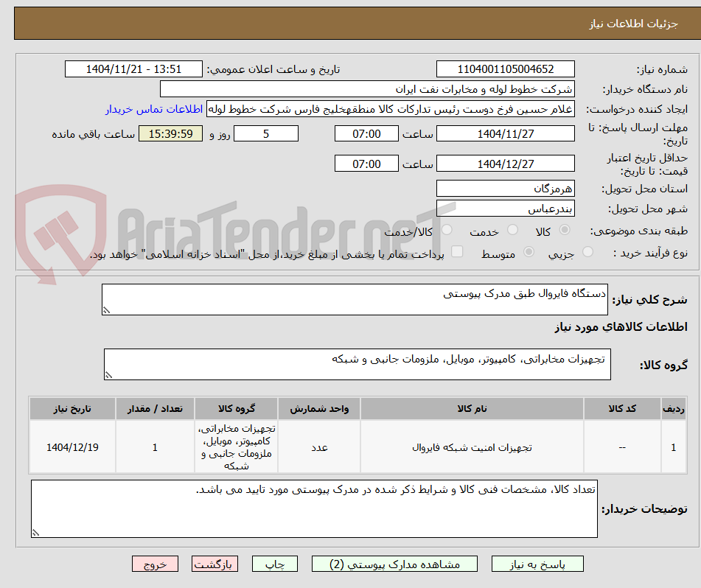The height and width of the screenshot is (588, 701).
Task: Click the requester field غلام حسین فرخ دوست
Action: coord(390,109)
